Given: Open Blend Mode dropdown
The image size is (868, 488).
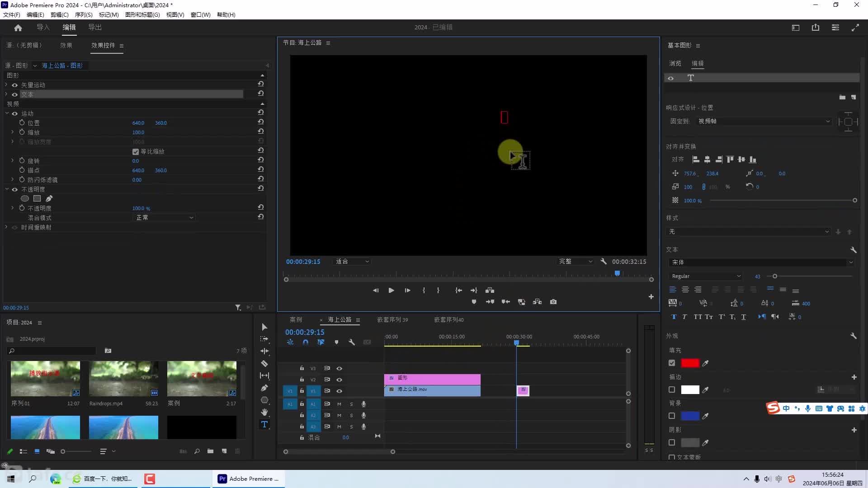Looking at the screenshot, I should [164, 218].
